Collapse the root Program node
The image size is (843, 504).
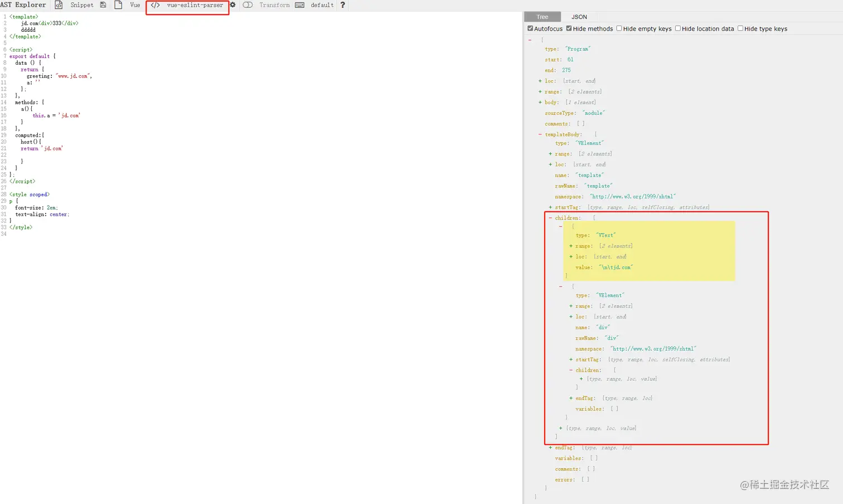[x=530, y=40]
